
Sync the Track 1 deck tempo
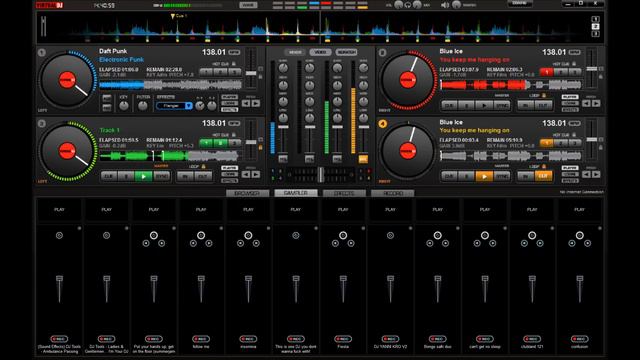point(161,176)
